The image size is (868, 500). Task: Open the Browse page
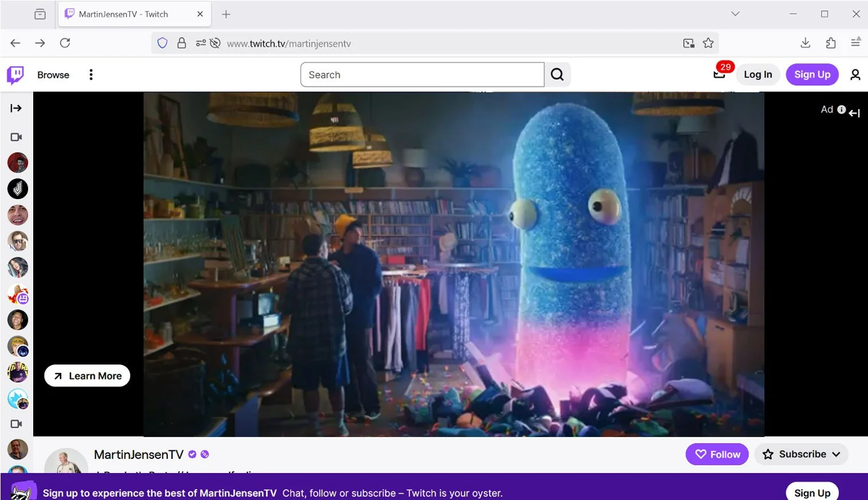pos(53,75)
